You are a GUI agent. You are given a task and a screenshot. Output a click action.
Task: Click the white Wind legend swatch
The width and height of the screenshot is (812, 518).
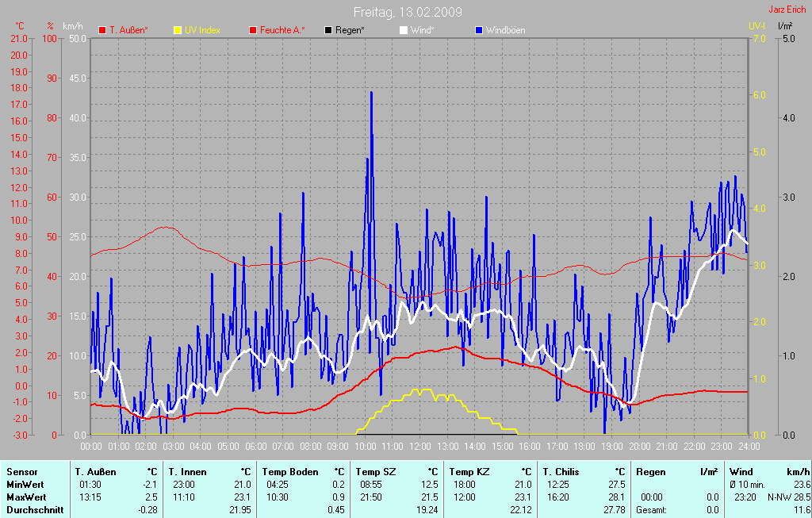pos(404,30)
